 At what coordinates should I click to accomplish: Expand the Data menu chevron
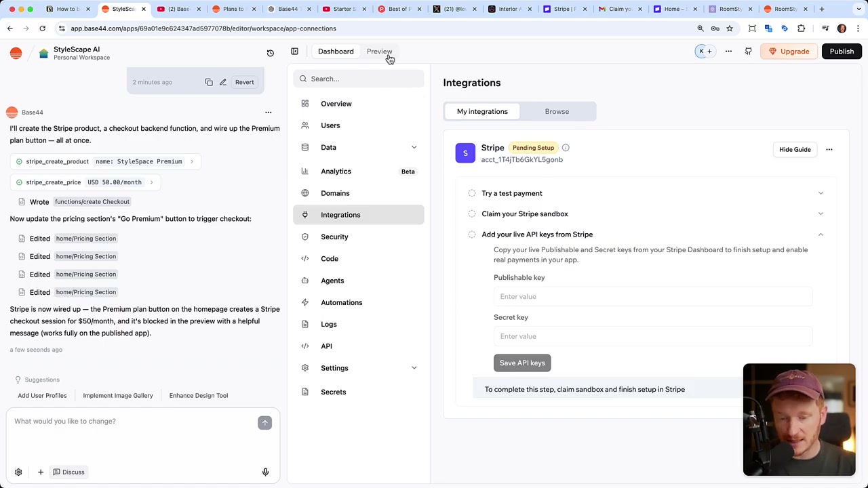coord(414,147)
